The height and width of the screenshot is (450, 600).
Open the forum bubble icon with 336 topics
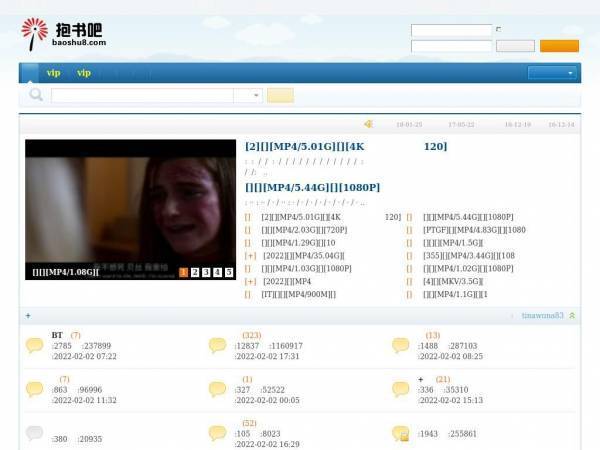pyautogui.click(x=401, y=389)
